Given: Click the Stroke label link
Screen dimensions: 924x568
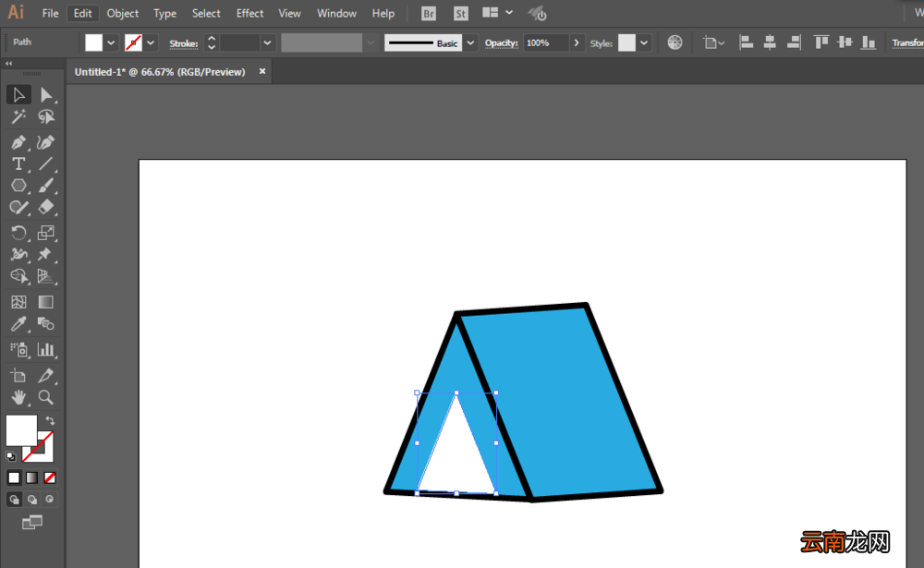Looking at the screenshot, I should pos(183,43).
